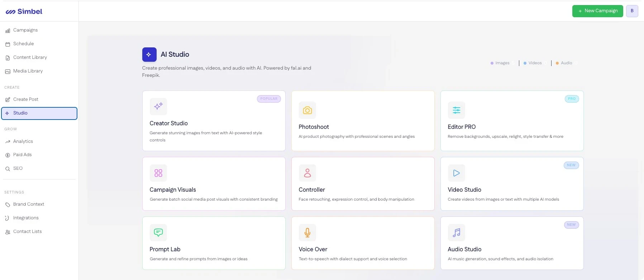The width and height of the screenshot is (644, 280).
Task: Click "Face retouching, expression control" description
Action: (356, 199)
